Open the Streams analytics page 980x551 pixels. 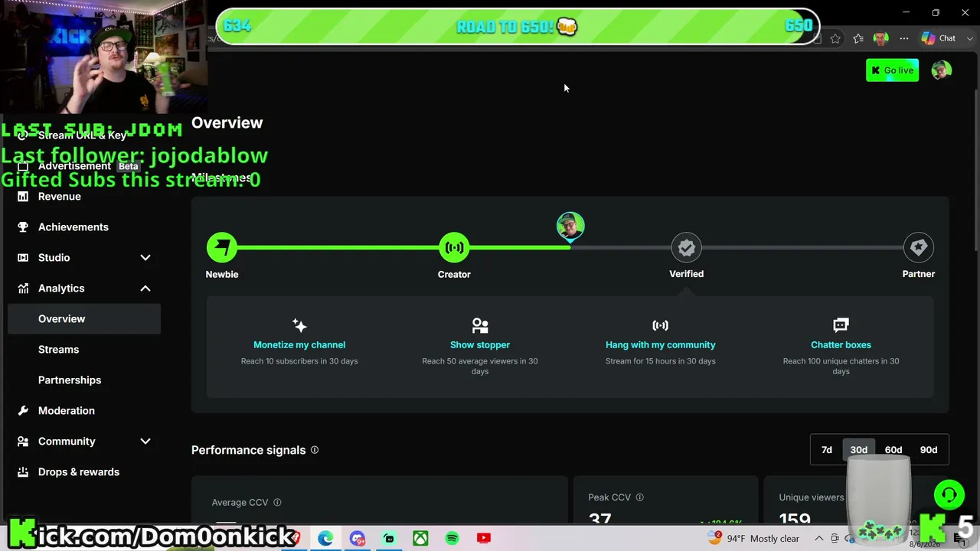[x=84, y=350]
